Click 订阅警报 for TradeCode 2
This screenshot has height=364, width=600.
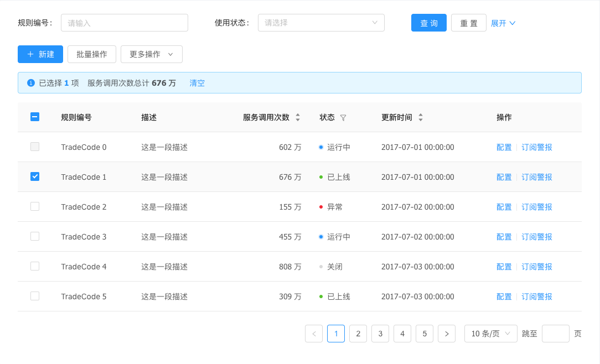click(x=537, y=207)
